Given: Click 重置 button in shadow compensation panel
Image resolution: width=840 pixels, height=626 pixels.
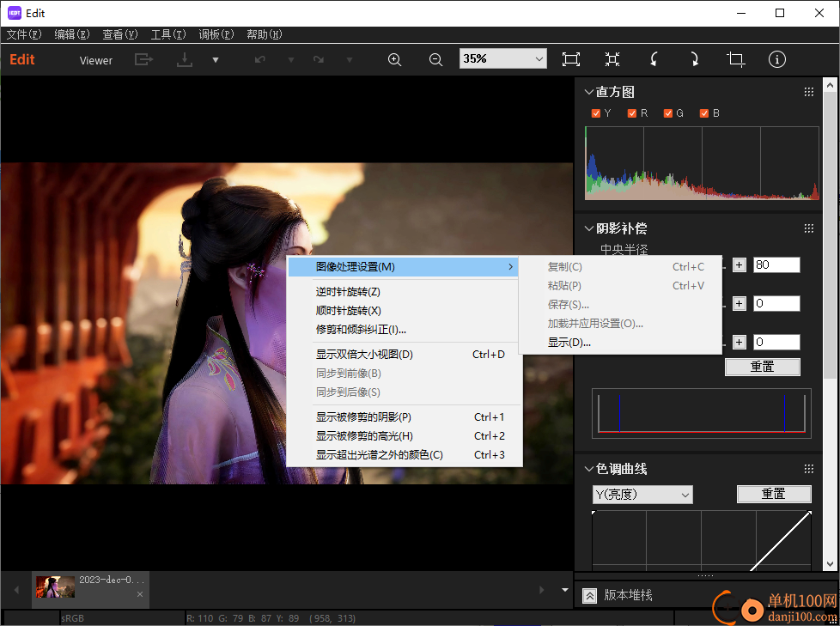Looking at the screenshot, I should point(763,367).
